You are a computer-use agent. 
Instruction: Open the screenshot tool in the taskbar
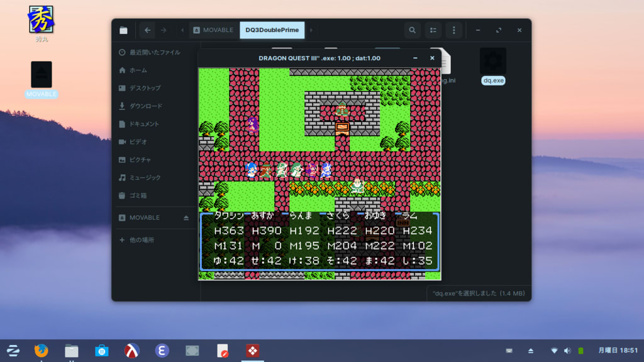(x=192, y=351)
